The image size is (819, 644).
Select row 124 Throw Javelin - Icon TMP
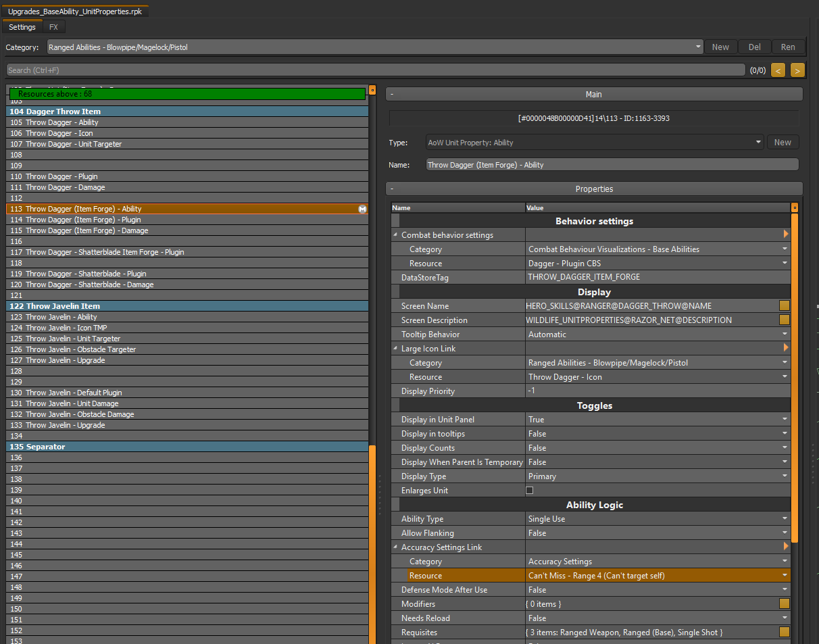pos(187,328)
